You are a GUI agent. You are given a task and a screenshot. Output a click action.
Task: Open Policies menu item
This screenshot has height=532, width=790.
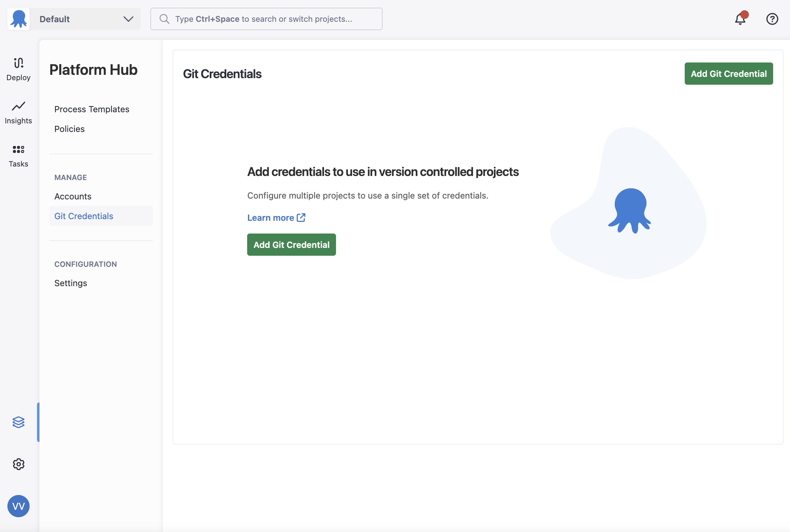click(70, 129)
